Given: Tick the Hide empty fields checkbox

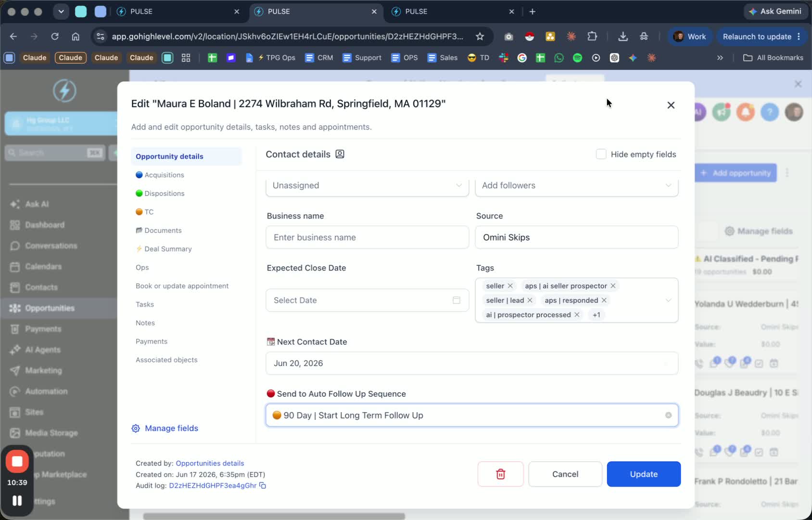Looking at the screenshot, I should pos(601,154).
